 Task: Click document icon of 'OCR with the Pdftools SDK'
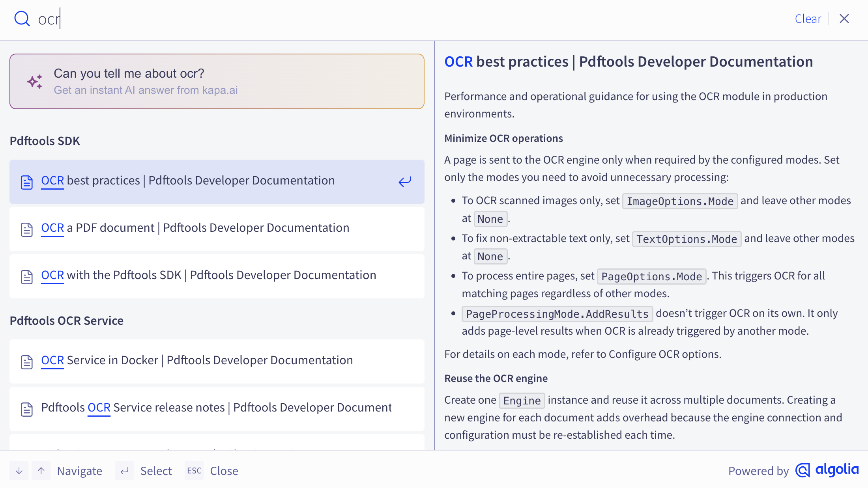point(27,277)
